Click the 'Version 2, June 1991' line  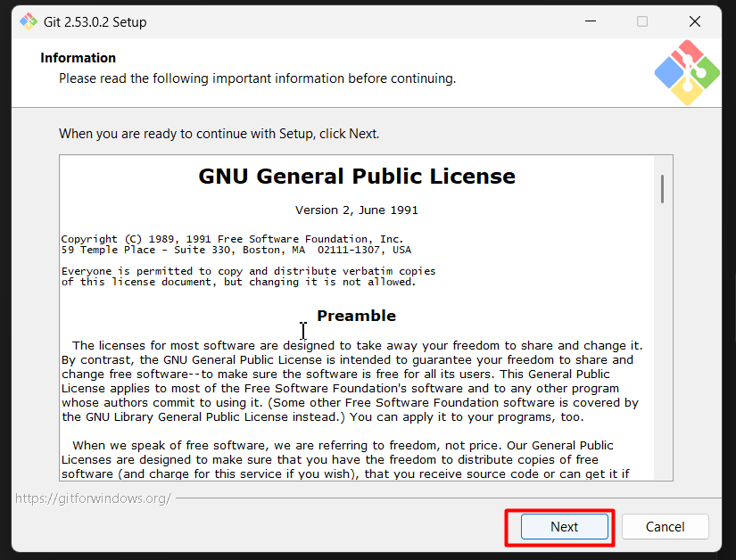pyautogui.click(x=357, y=210)
